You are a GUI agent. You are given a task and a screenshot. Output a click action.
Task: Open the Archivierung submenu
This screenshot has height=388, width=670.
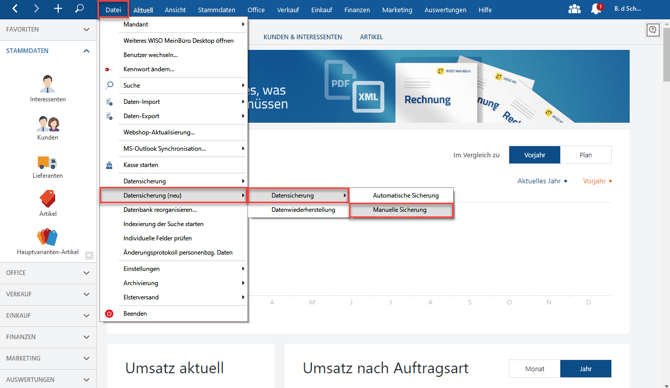click(174, 283)
